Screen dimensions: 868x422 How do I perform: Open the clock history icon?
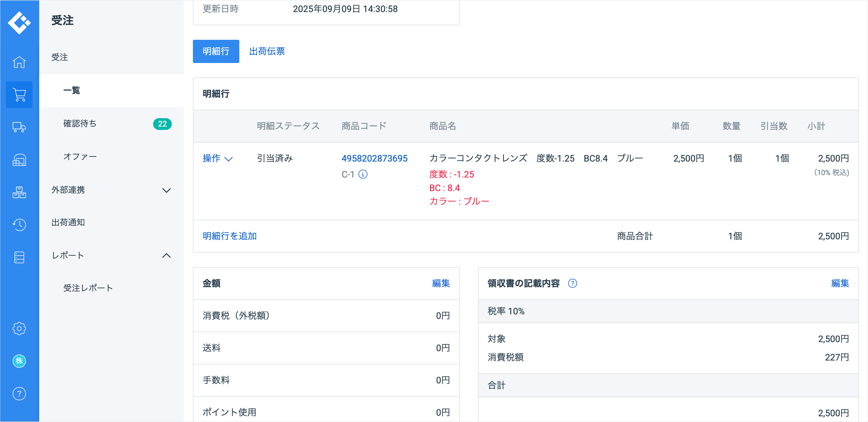(x=19, y=225)
